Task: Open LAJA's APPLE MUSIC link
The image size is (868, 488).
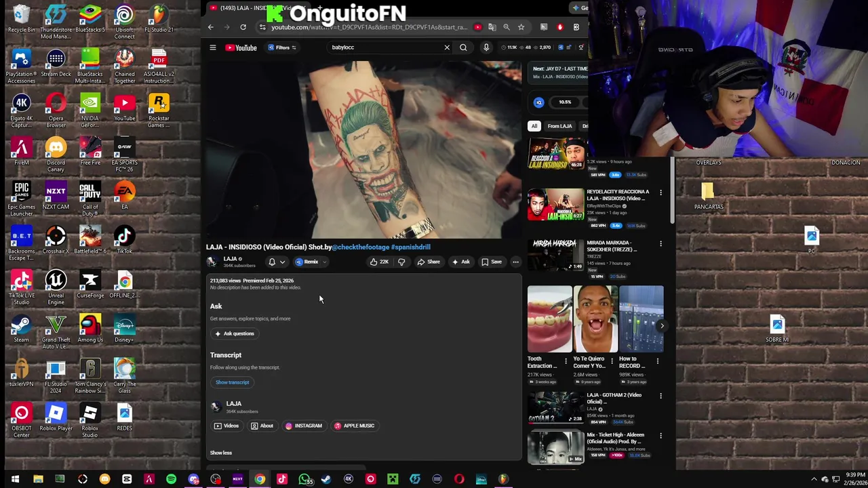Action: tap(354, 426)
